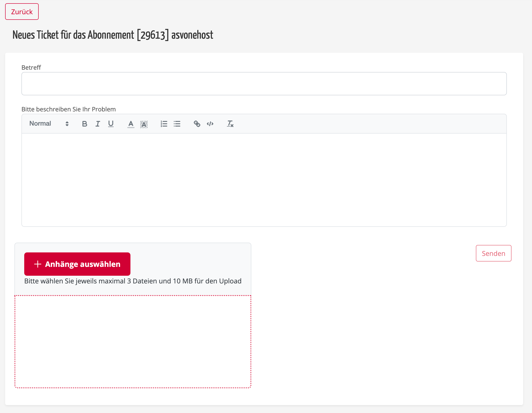Screen dimensions: 532x413
Task: Select the unordered list icon
Action: pos(177,124)
